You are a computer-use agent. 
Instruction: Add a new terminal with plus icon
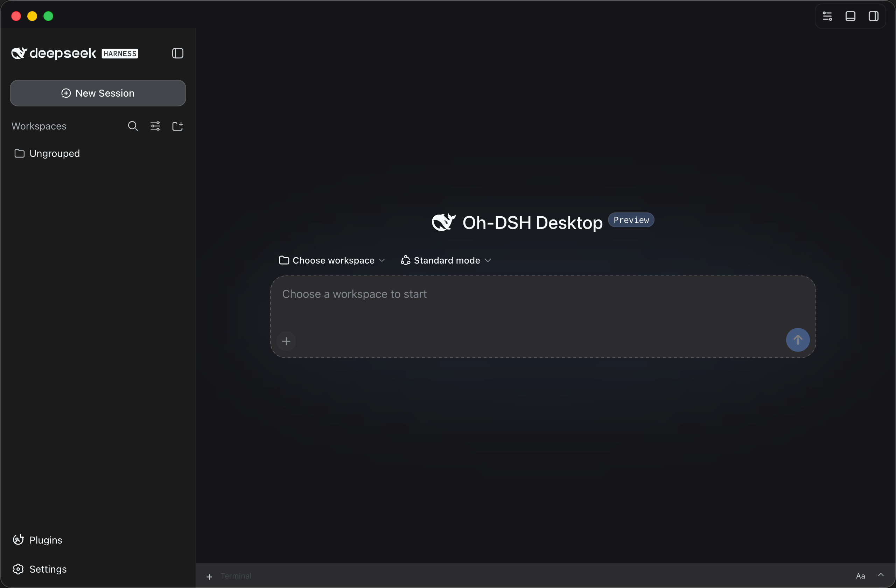[209, 576]
